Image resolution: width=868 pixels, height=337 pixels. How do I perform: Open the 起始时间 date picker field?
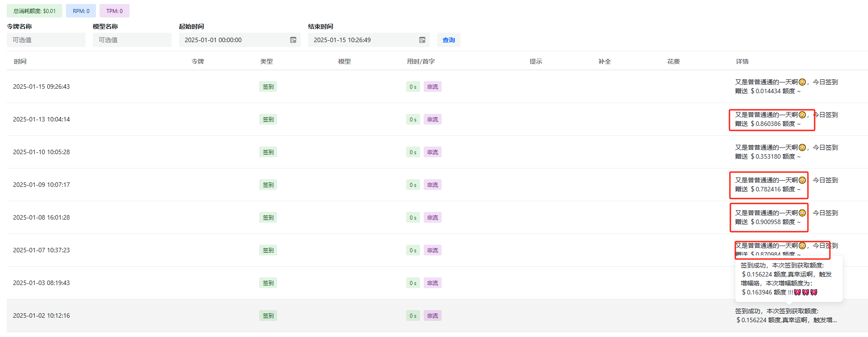point(240,40)
